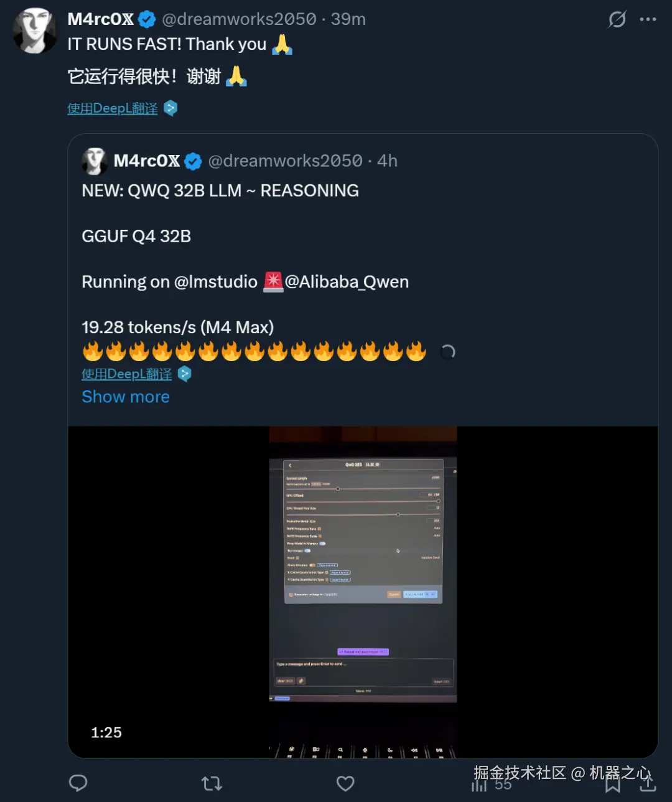Open the three-dot more options menu
672x802 pixels.
[648, 19]
